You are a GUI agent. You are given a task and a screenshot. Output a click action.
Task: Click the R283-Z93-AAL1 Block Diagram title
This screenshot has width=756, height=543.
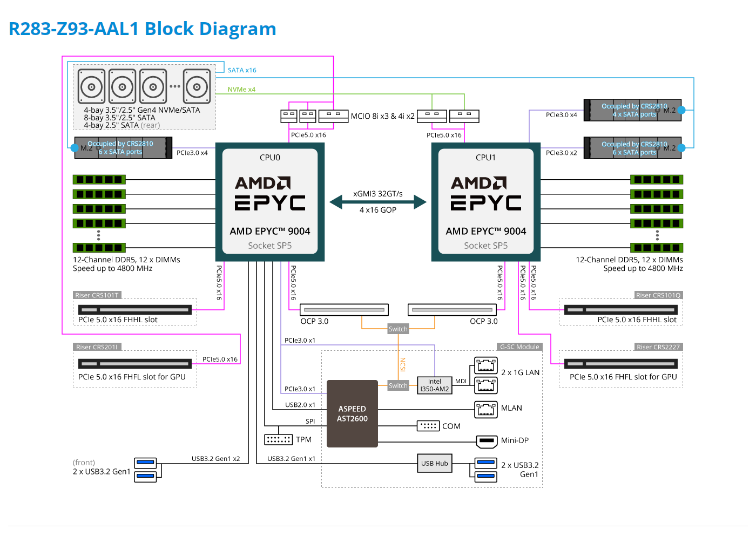143,29
